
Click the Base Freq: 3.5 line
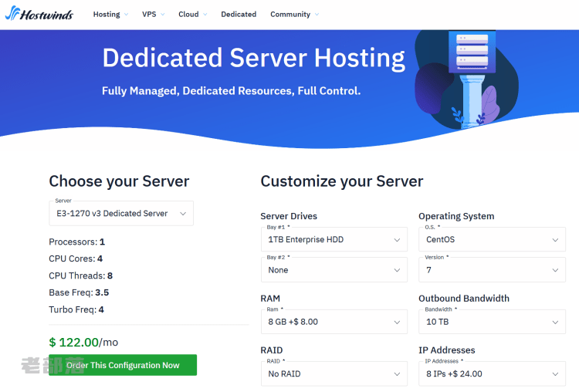(x=79, y=292)
